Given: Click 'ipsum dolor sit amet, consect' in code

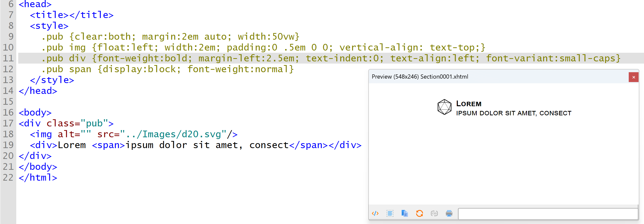Looking at the screenshot, I should click(207, 145).
